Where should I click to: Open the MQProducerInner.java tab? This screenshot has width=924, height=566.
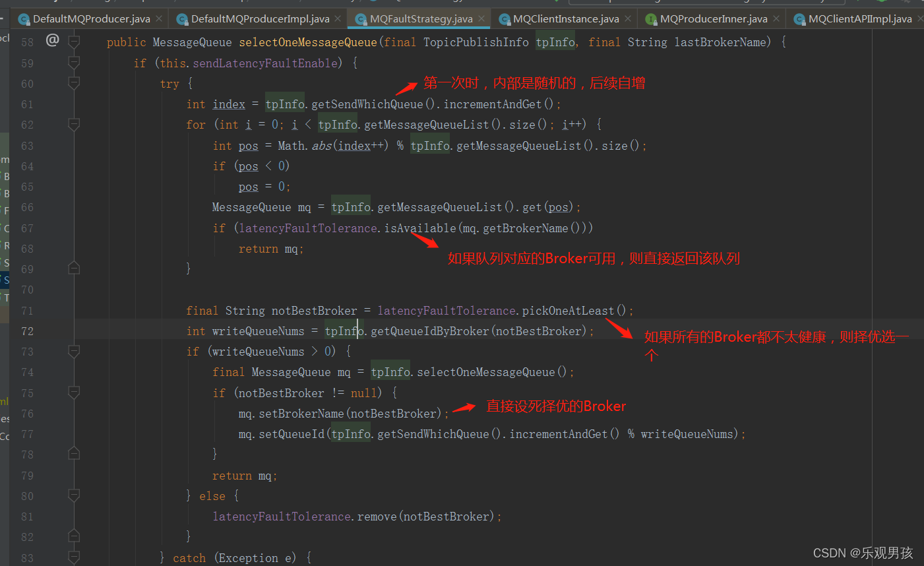(714, 18)
